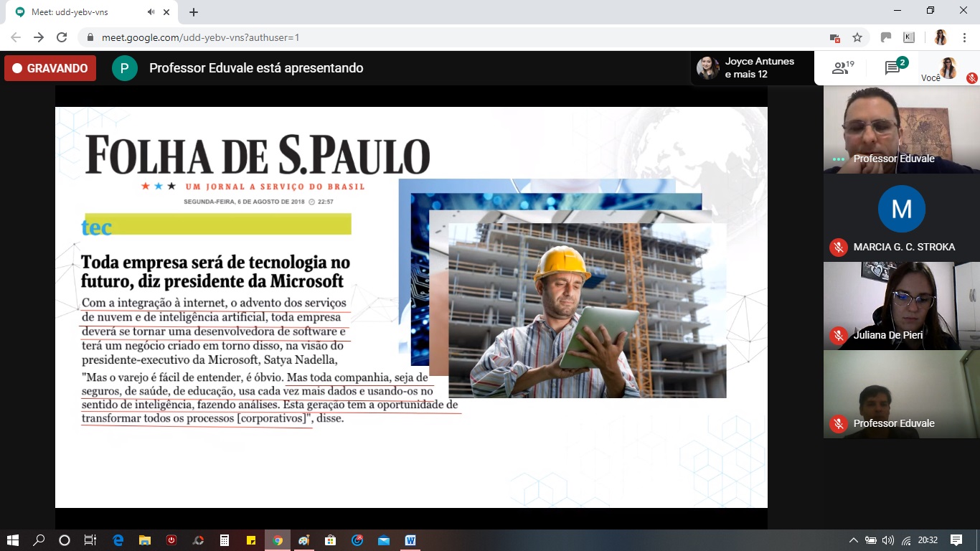Open File Explorer from the taskbar
The width and height of the screenshot is (980, 551).
point(145,540)
